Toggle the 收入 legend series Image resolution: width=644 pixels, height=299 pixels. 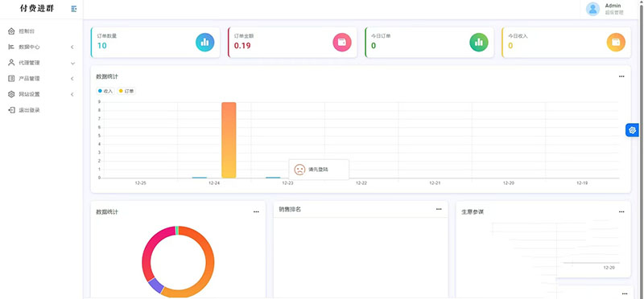pos(105,91)
